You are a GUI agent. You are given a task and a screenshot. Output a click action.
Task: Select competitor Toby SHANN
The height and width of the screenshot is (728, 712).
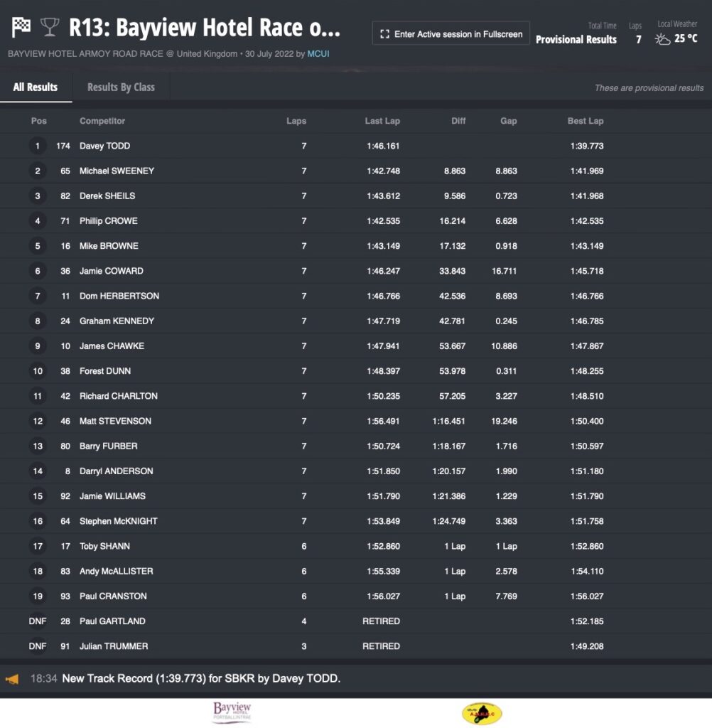click(x=104, y=547)
